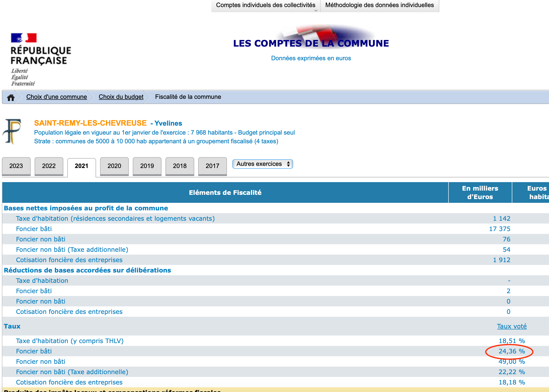Click the home icon in breadcrumb
The width and height of the screenshot is (549, 392).
pos(11,97)
